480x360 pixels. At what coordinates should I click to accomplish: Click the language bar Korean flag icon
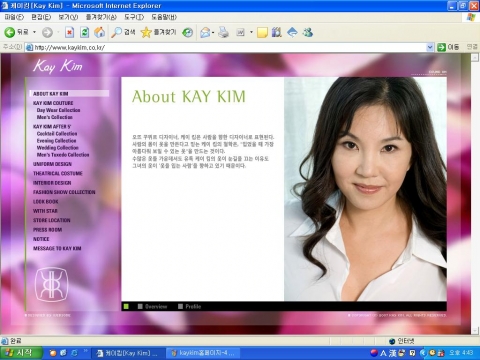point(374,353)
